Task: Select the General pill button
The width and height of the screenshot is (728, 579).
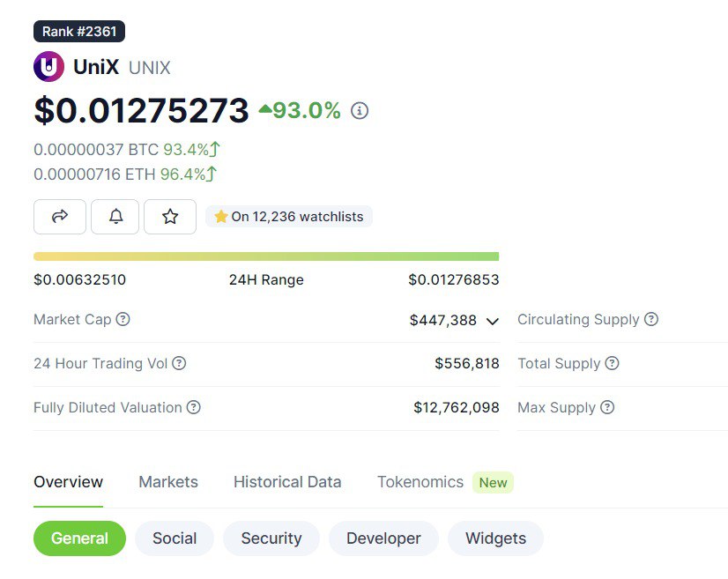Action: (x=79, y=538)
